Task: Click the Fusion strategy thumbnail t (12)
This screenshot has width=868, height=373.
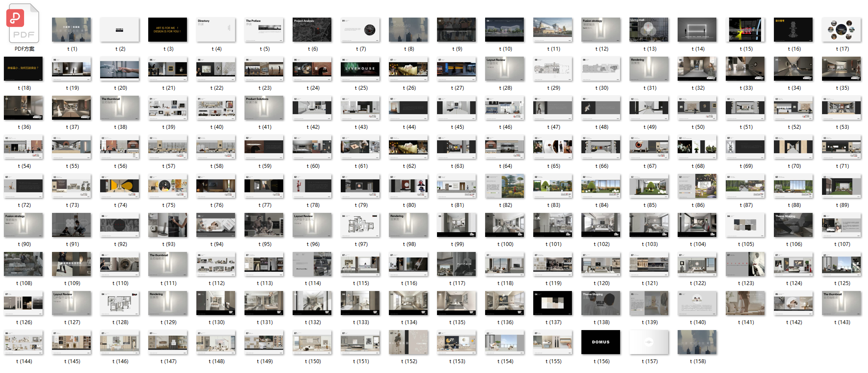Action: [601, 30]
